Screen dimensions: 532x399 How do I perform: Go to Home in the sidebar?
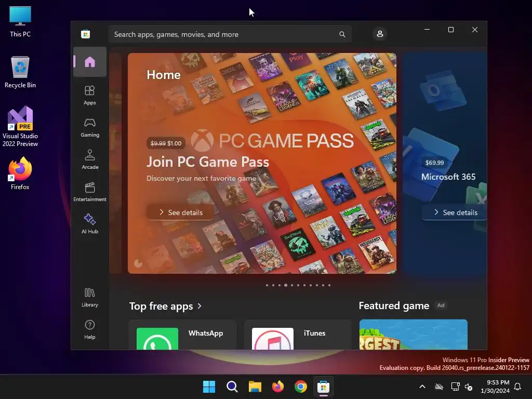[x=90, y=62]
